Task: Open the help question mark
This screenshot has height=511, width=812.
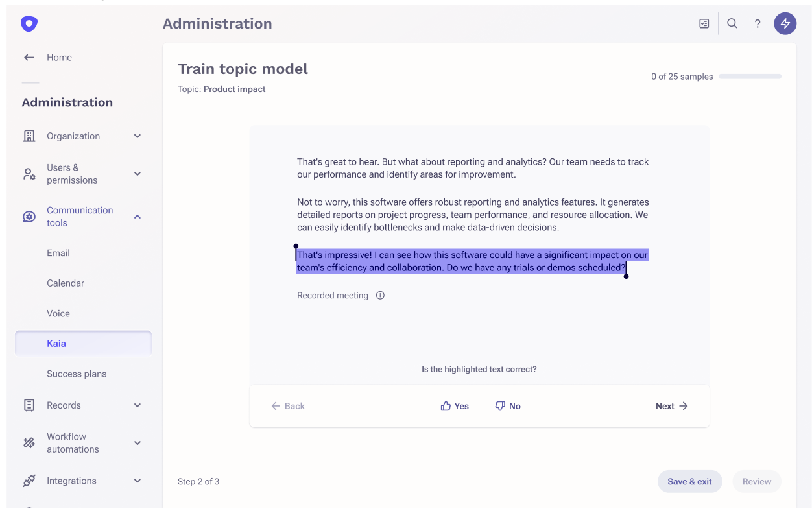Action: pyautogui.click(x=757, y=23)
